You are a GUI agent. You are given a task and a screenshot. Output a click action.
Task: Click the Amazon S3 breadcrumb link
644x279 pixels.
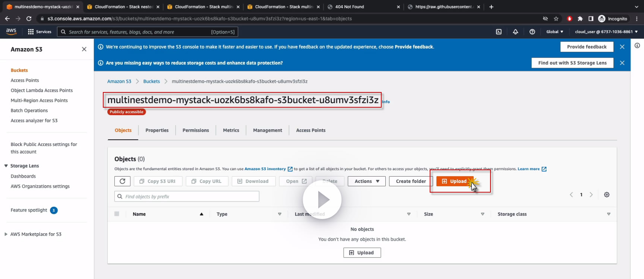[x=119, y=82]
